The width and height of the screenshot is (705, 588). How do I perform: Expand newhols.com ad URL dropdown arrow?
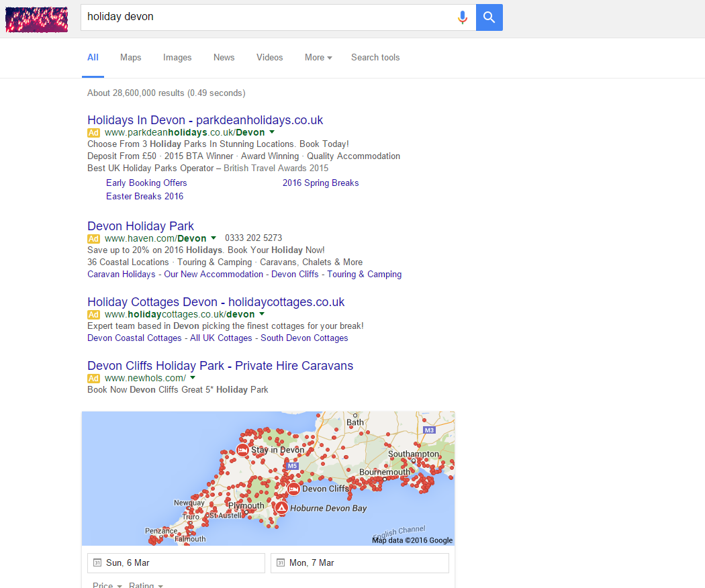[193, 378]
